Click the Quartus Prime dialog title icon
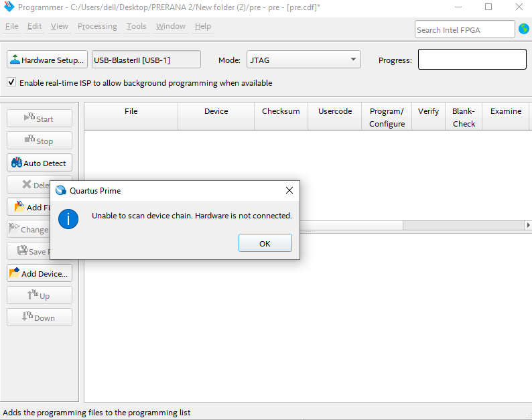Image resolution: width=532 pixels, height=420 pixels. coord(61,190)
